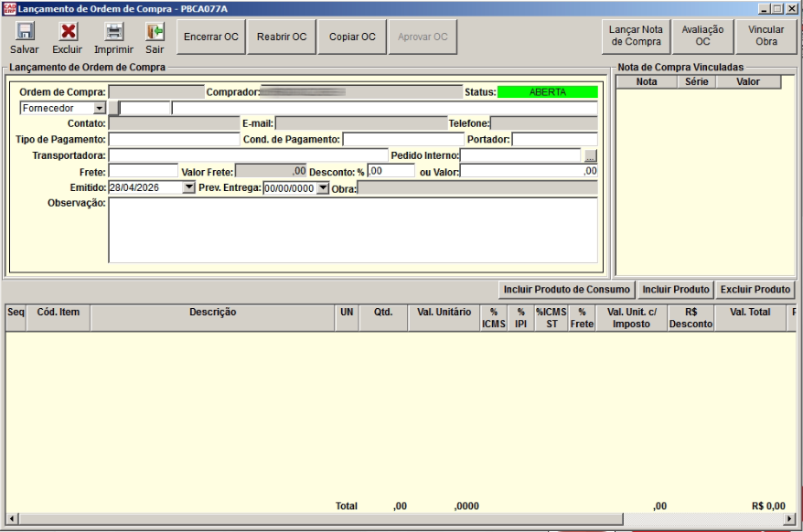Click the Tipo de Pagamento field
This screenshot has height=532, width=803.
174,139
